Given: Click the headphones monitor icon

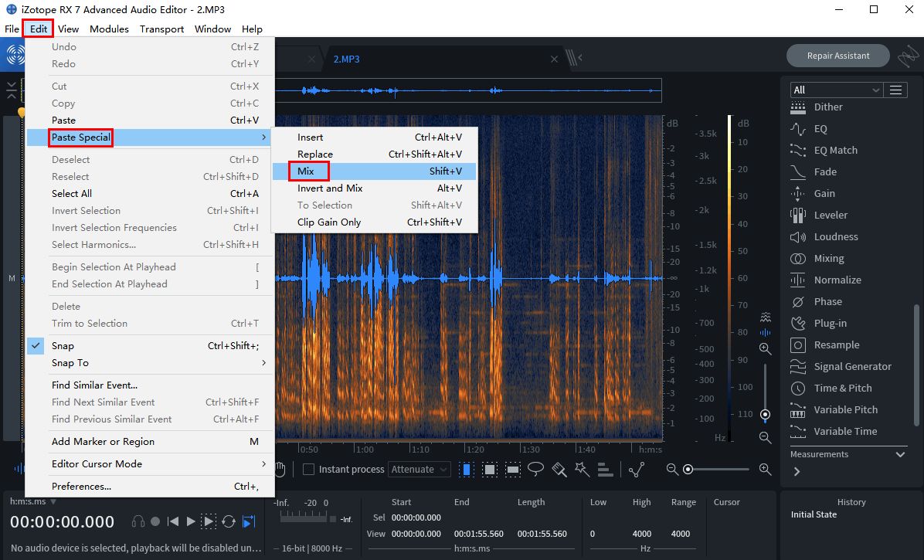Looking at the screenshot, I should pos(138,521).
